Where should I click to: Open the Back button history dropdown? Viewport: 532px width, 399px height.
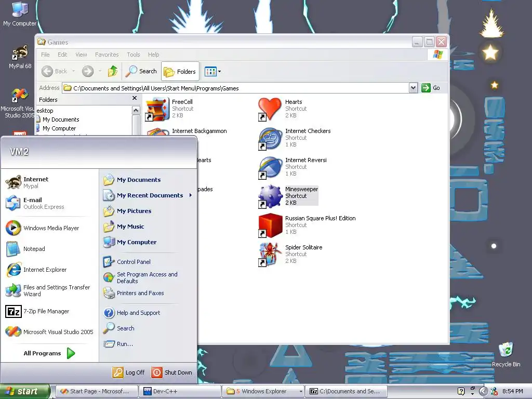(73, 71)
